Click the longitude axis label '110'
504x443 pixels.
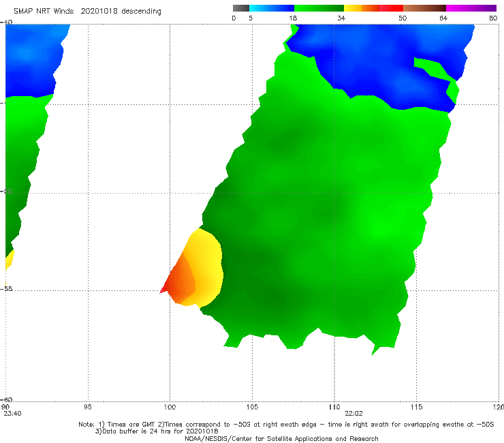[334, 408]
